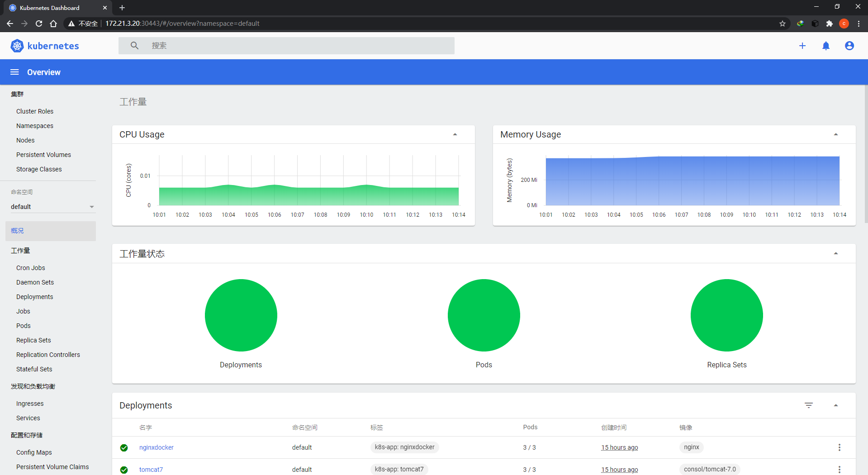This screenshot has width=868, height=475.
Task: Bookmark this page with star icon
Action: [x=783, y=24]
